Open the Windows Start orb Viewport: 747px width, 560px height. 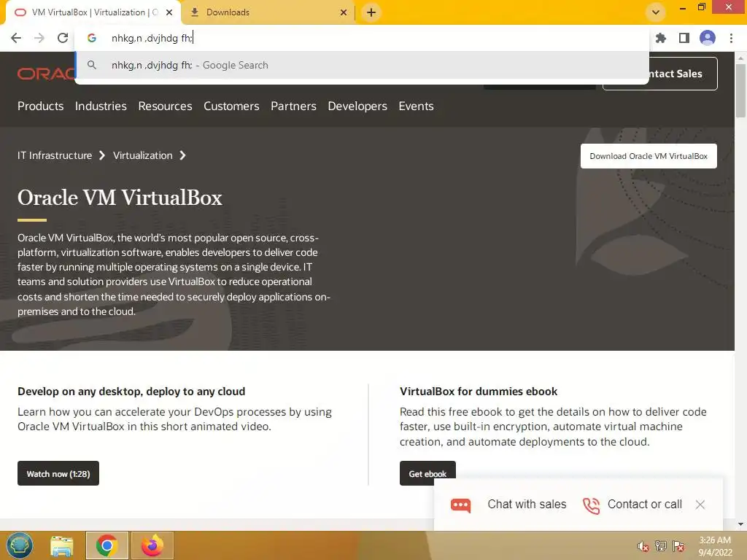(x=20, y=545)
